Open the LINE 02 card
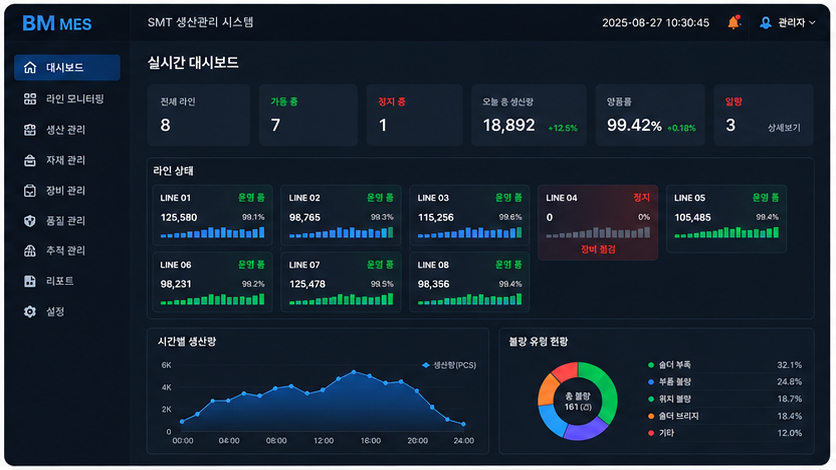Viewport: 836px width, 470px height. (x=341, y=215)
